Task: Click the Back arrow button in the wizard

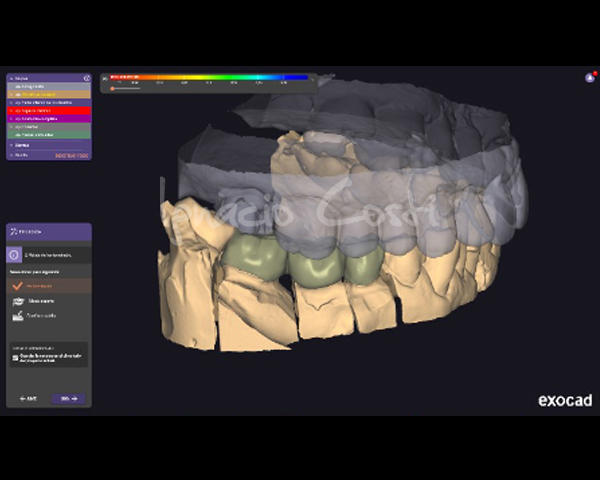Action: [28, 398]
